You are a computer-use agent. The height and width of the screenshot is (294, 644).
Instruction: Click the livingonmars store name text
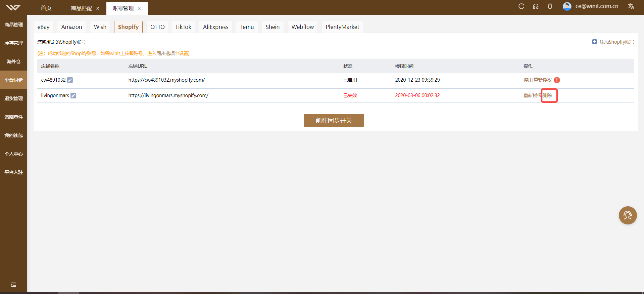tap(55, 95)
